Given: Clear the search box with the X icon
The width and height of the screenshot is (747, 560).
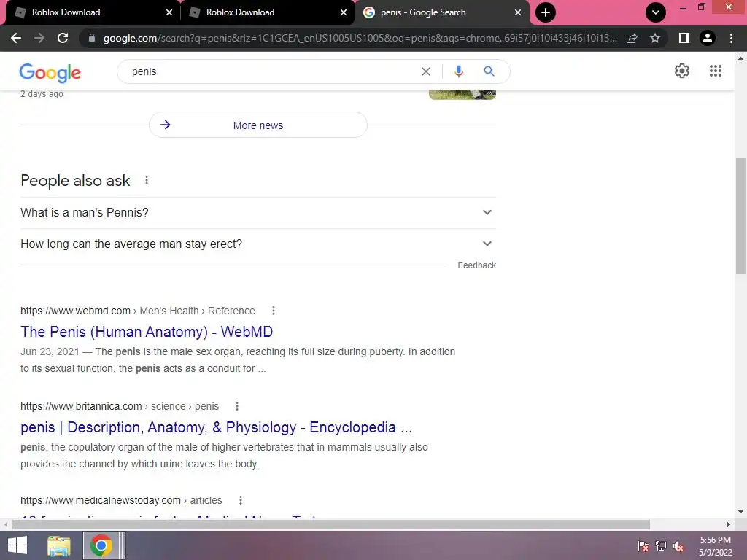Looking at the screenshot, I should pyautogui.click(x=426, y=71).
